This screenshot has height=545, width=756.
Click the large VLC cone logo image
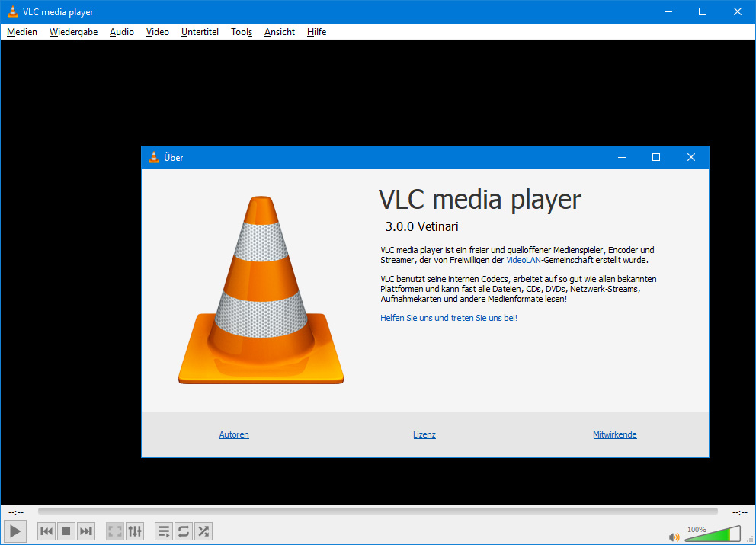point(261,290)
